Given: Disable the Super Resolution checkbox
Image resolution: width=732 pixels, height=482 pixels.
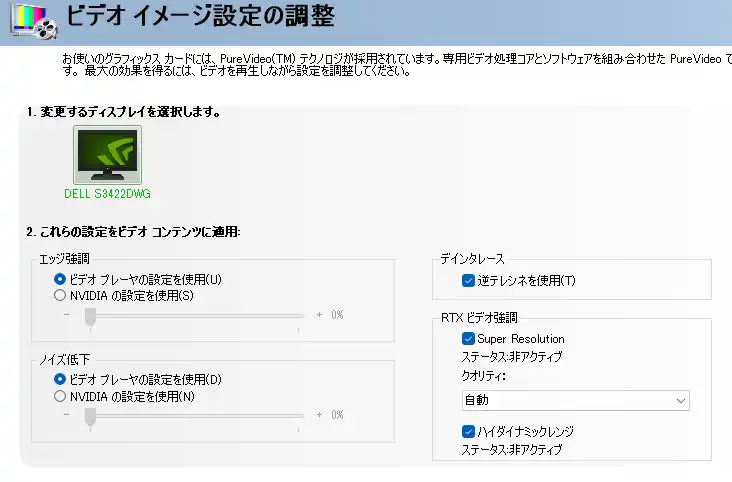Looking at the screenshot, I should [x=468, y=339].
